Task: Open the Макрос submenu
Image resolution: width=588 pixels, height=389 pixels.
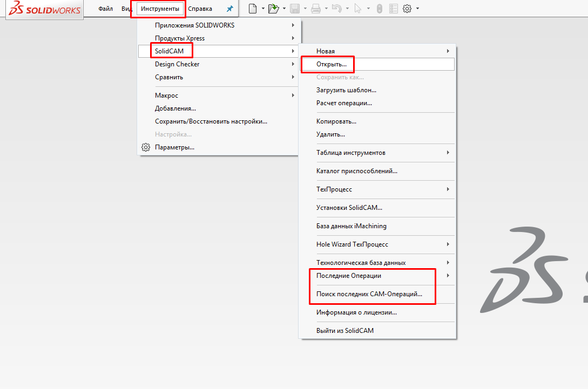Action: pyautogui.click(x=218, y=95)
